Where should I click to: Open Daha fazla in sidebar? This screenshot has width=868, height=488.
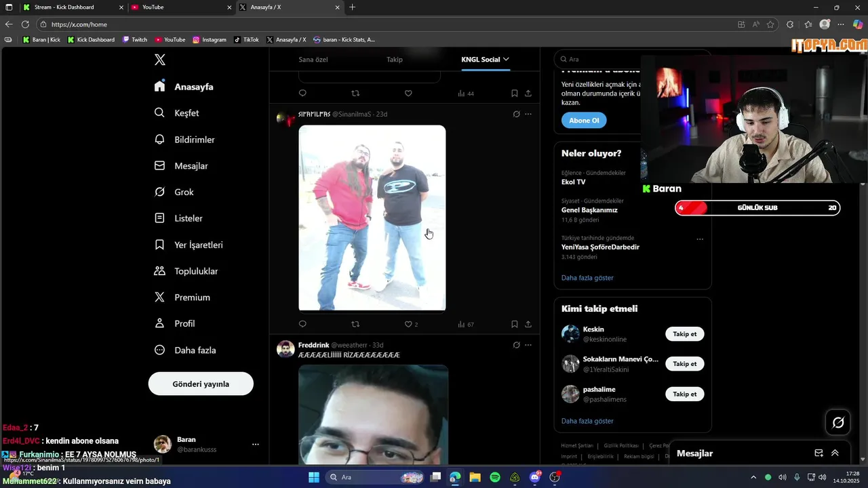click(x=185, y=350)
